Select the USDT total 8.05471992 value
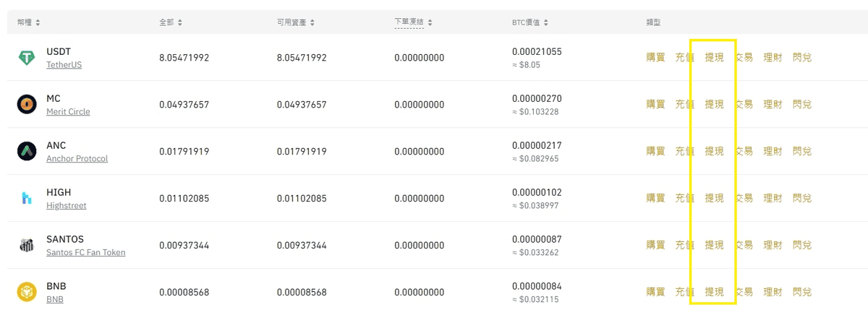 184,58
